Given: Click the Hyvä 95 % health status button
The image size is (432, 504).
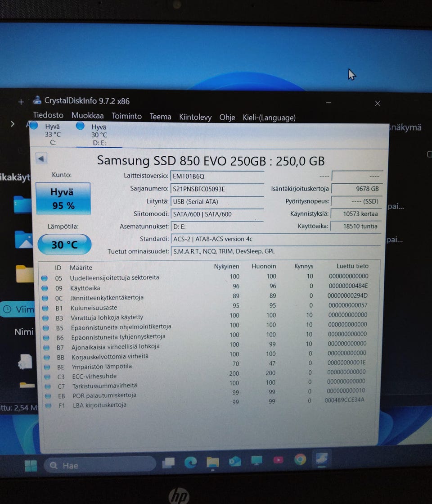Looking at the screenshot, I should click(63, 198).
